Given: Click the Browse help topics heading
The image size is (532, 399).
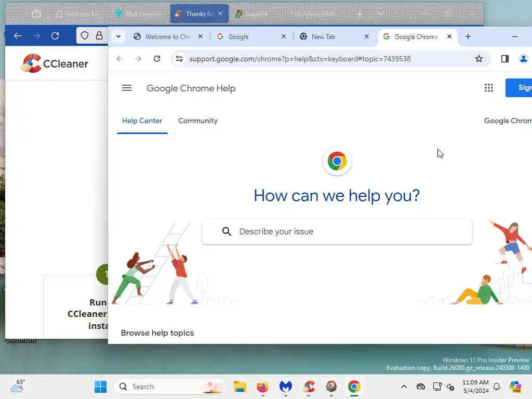Looking at the screenshot, I should pyautogui.click(x=157, y=333).
